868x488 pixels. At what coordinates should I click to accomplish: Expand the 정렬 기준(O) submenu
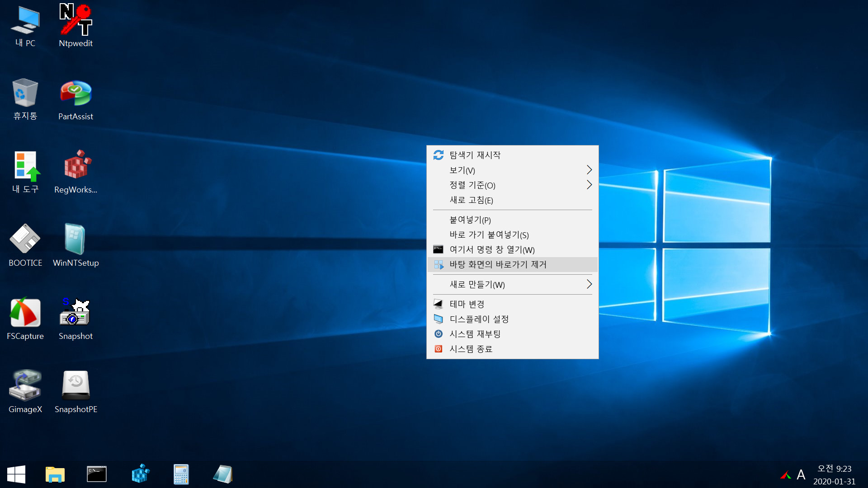click(x=513, y=185)
